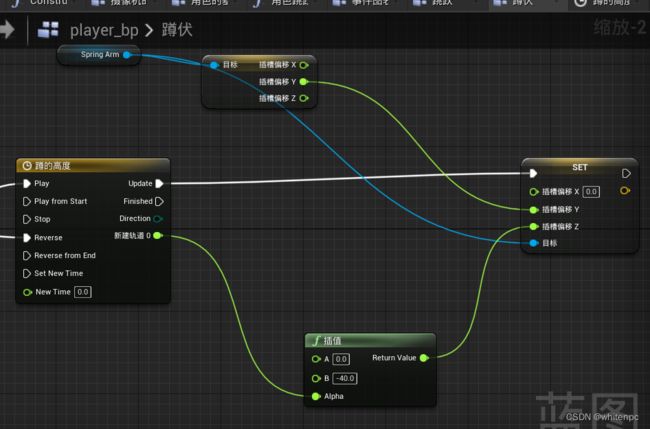
Task: Click the 插槽偏移 Y output pin on break node
Action: click(x=303, y=82)
